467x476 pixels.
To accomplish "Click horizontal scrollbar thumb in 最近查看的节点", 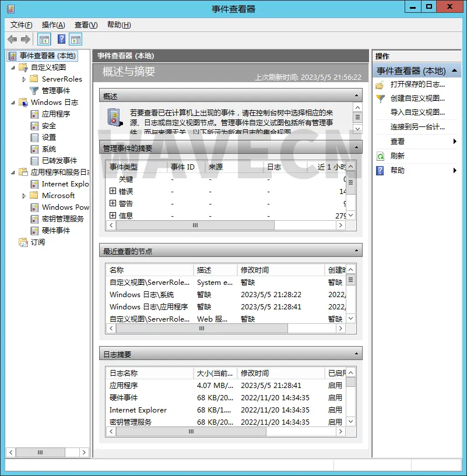I will pyautogui.click(x=202, y=329).
